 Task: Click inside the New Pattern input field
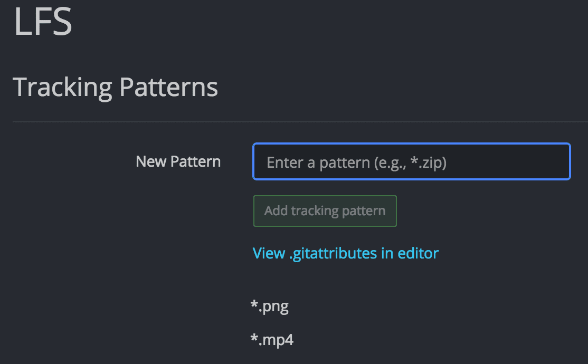coord(412,161)
